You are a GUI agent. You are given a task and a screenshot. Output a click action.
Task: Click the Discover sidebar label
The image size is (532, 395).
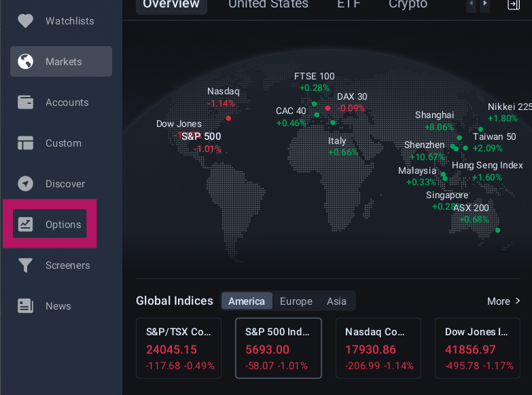pos(65,184)
